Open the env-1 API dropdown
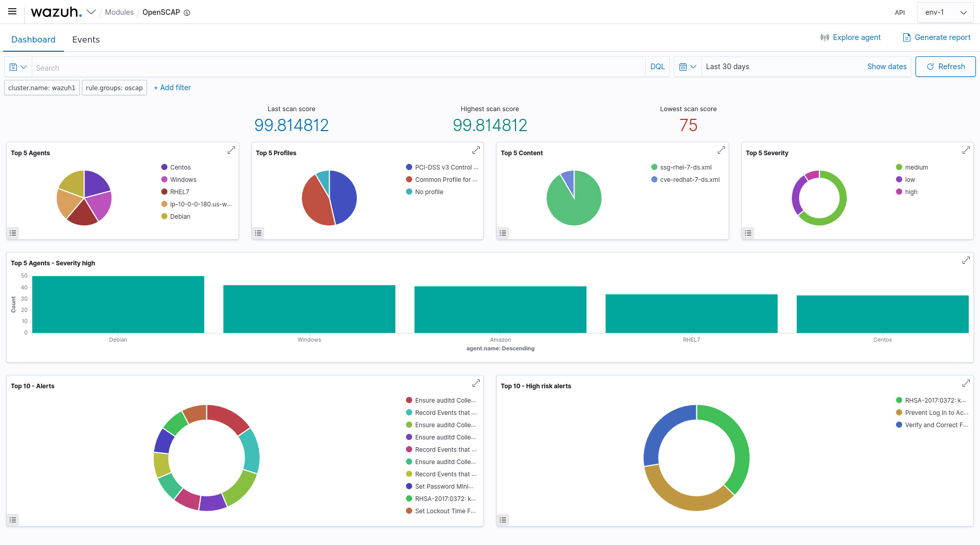Screen dimensions: 980x545 click(945, 12)
